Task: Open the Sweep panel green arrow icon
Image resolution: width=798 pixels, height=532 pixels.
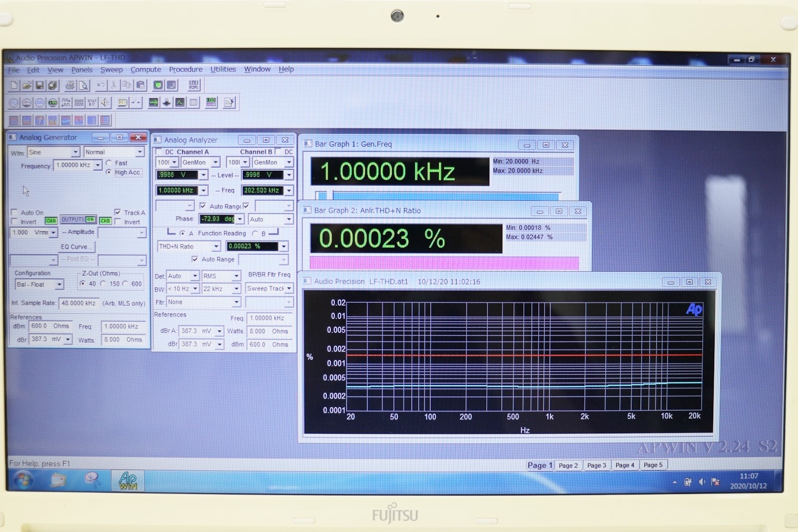Action: (154, 103)
